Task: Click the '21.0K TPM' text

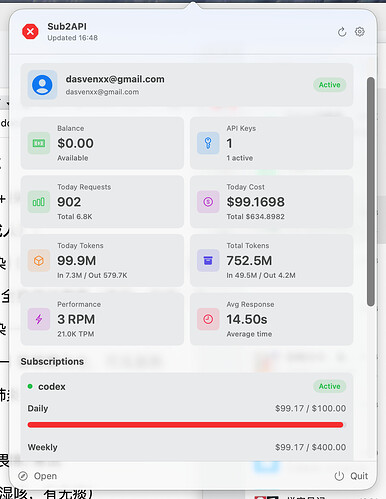Action: point(75,334)
